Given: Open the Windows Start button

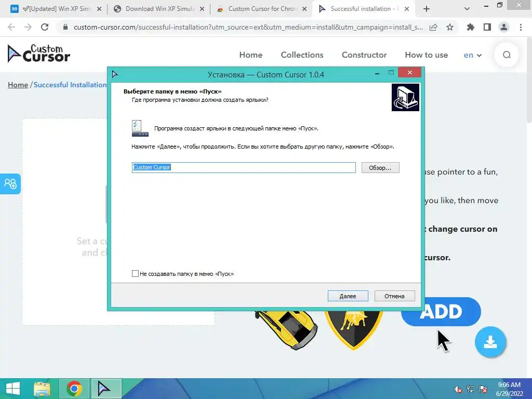Looking at the screenshot, I should pyautogui.click(x=13, y=389).
